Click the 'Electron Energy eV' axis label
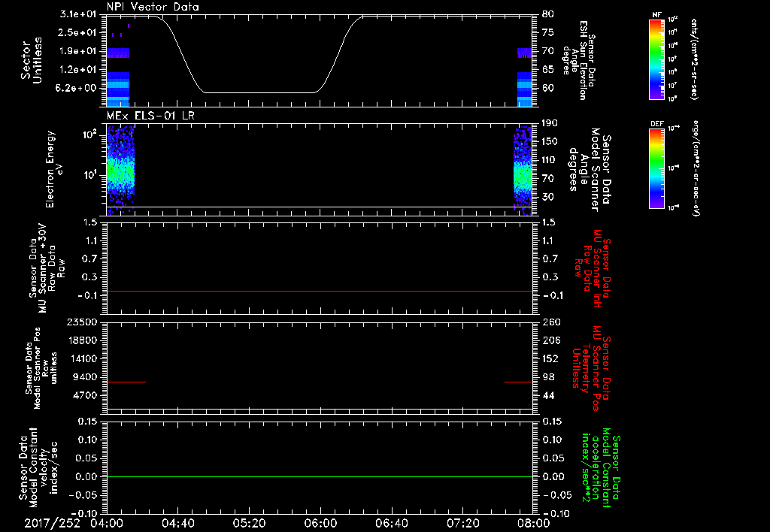This screenshot has width=770, height=532. (x=54, y=169)
